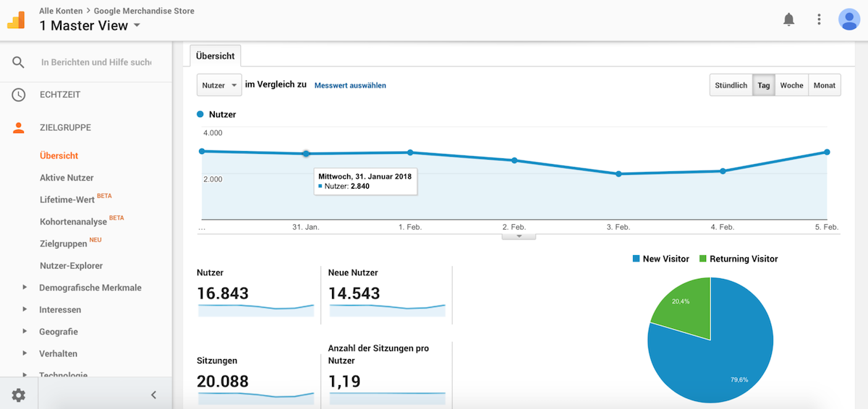Screen dimensions: 868x409
Task: Click the user account avatar
Action: (848, 20)
